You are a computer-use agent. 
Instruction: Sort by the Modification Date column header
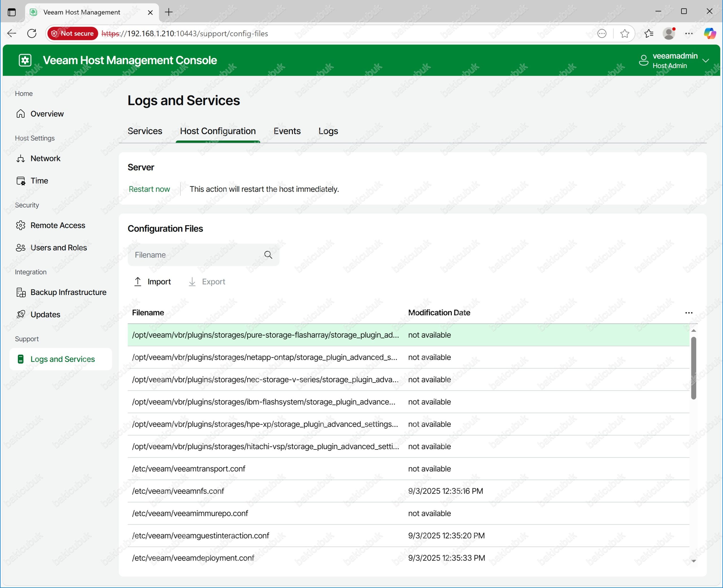coord(439,312)
